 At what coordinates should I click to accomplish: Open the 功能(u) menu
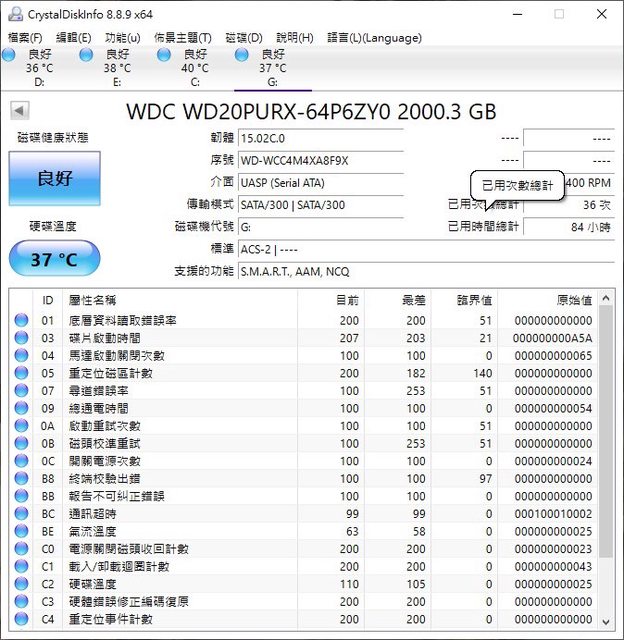click(x=123, y=38)
